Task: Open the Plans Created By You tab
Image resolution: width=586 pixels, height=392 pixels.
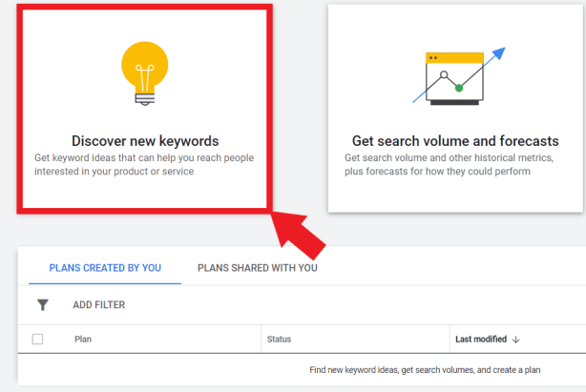Action: point(105,268)
